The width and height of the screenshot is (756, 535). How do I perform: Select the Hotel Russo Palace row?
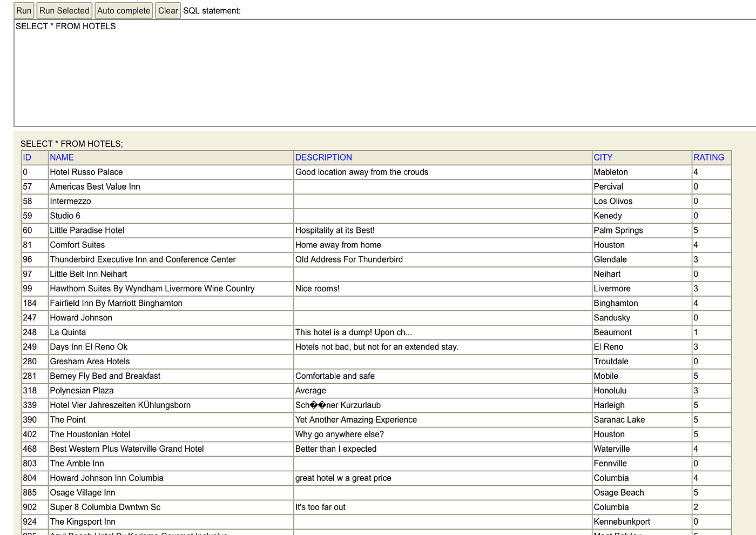coord(86,172)
